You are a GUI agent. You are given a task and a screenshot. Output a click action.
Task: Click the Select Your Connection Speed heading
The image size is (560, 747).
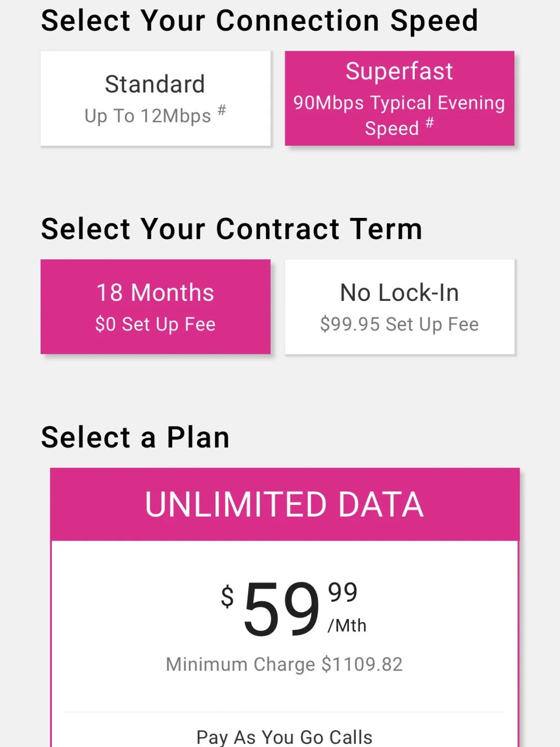tap(259, 21)
